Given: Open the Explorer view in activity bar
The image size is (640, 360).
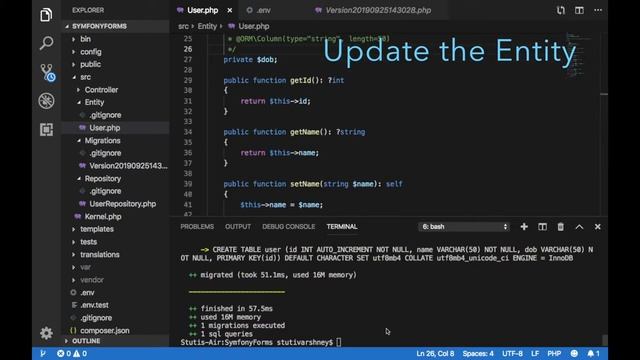Looking at the screenshot, I should (46, 15).
